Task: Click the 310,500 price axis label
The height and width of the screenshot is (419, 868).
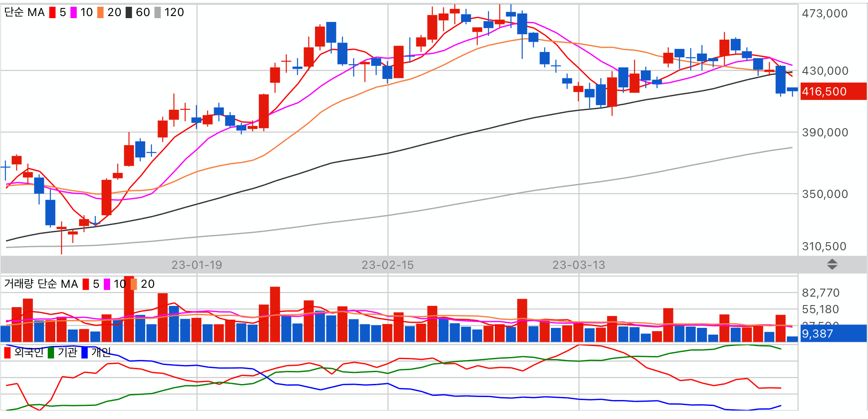Action: (824, 246)
